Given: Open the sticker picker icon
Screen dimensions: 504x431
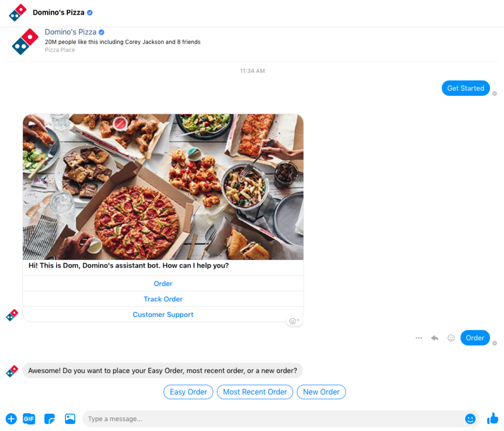Looking at the screenshot, I should click(x=49, y=419).
